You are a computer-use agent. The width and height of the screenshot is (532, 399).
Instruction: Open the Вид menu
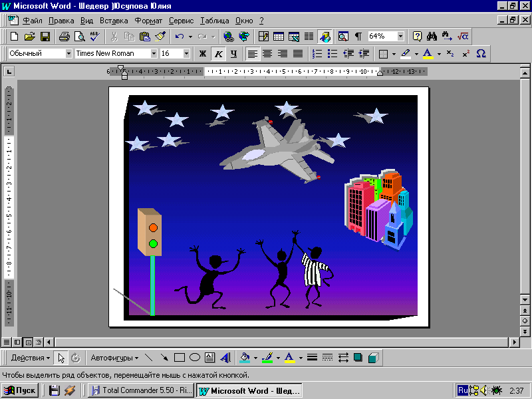[x=86, y=21]
